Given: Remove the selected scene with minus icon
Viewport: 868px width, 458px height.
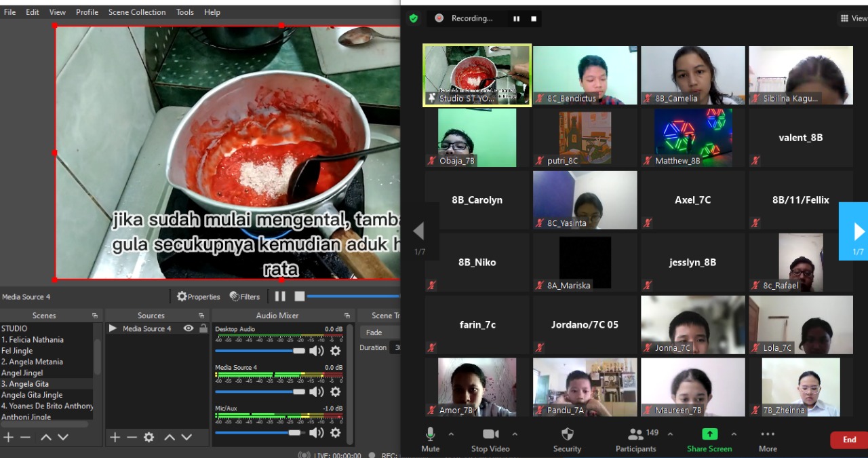Looking at the screenshot, I should [x=25, y=438].
